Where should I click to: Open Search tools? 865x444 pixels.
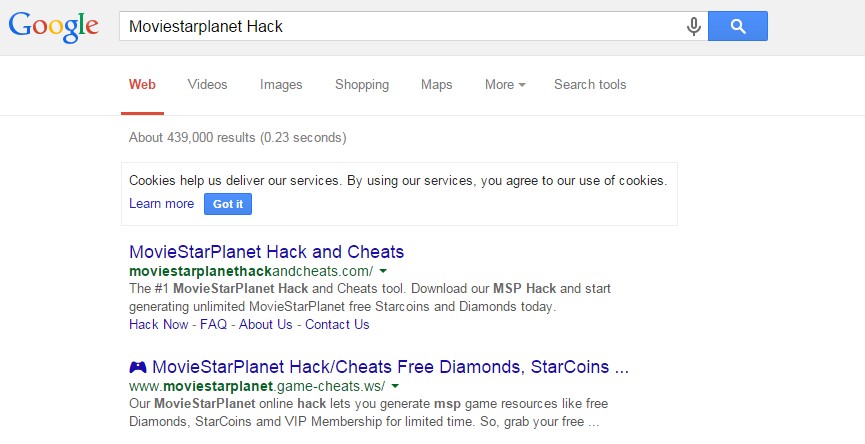pos(590,84)
